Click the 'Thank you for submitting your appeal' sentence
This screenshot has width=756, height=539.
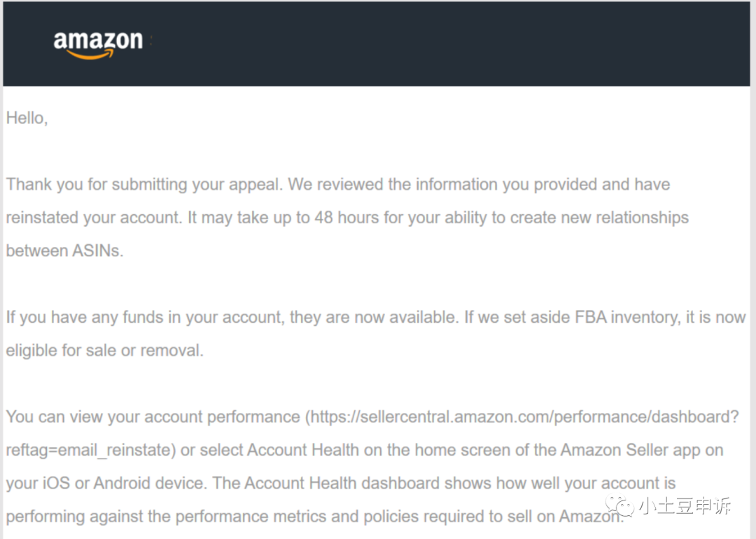tap(144, 184)
